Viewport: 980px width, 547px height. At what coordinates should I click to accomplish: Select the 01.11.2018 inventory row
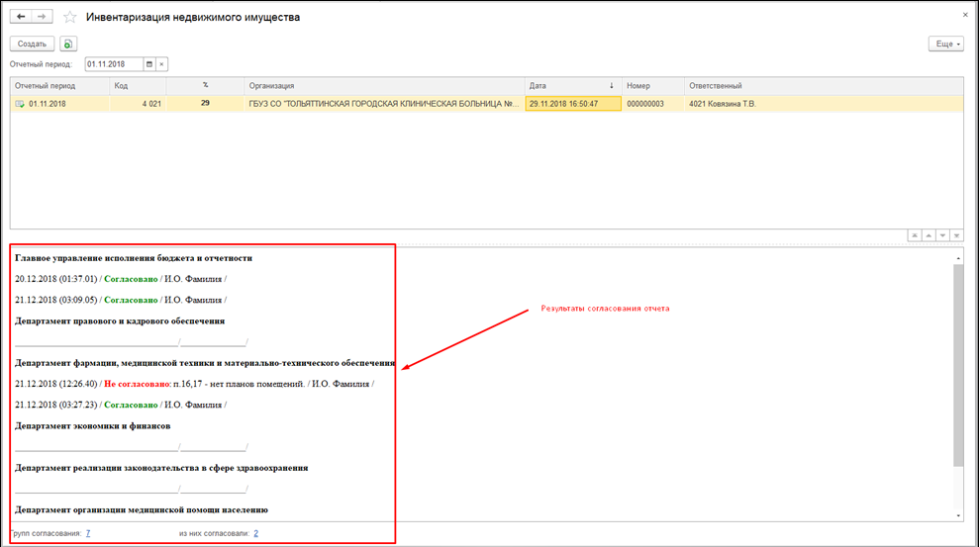point(297,103)
